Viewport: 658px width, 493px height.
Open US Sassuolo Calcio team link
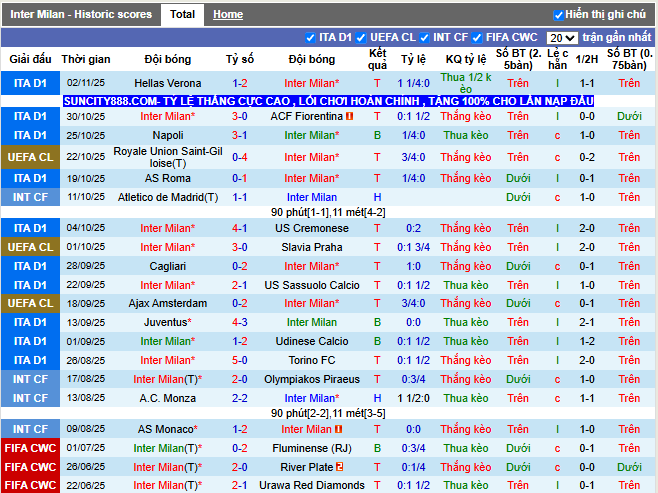pos(312,285)
